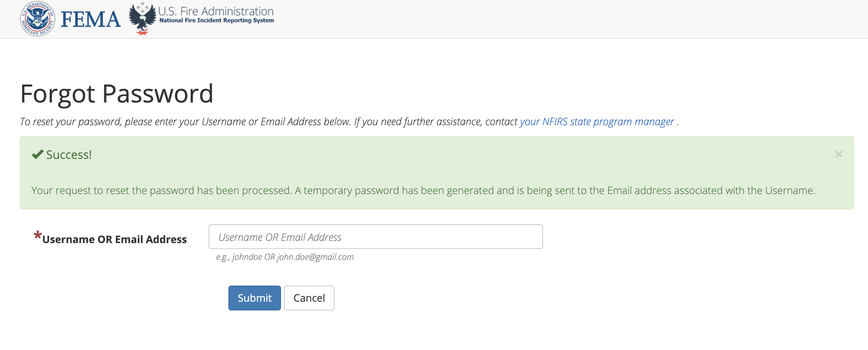Open the FEMA home page via header branding

tap(90, 18)
